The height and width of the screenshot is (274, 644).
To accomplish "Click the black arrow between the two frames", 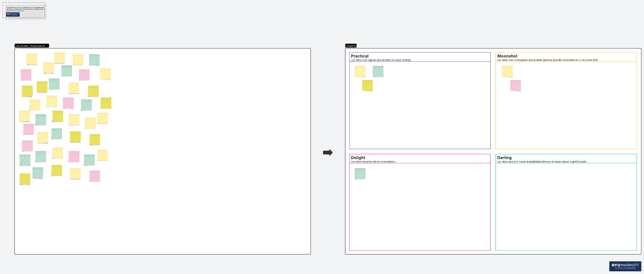I will coord(328,153).
